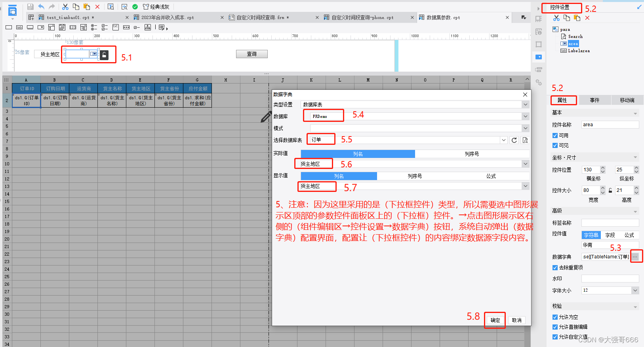Screen dimensions: 644x347
Task: Toggle the 可用 checkbox
Action: tap(555, 135)
